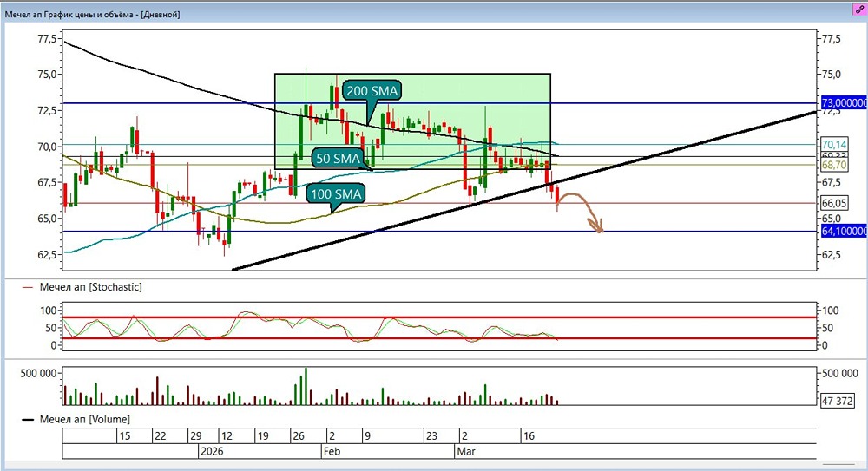The height and width of the screenshot is (471, 868).
Task: Click the 68,70 olive price tag
Action: [x=834, y=165]
